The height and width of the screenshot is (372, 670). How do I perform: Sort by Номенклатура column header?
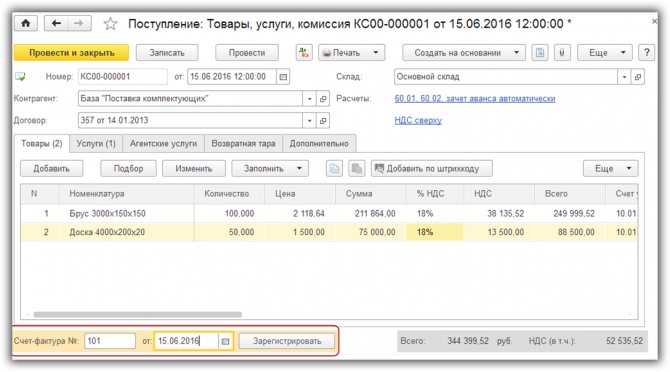coord(126,194)
